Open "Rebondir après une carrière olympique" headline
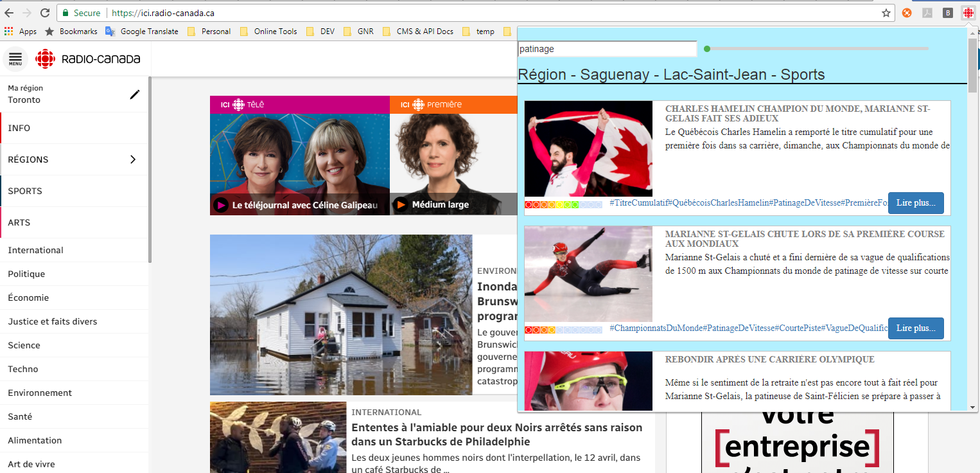The image size is (980, 473). click(x=769, y=359)
